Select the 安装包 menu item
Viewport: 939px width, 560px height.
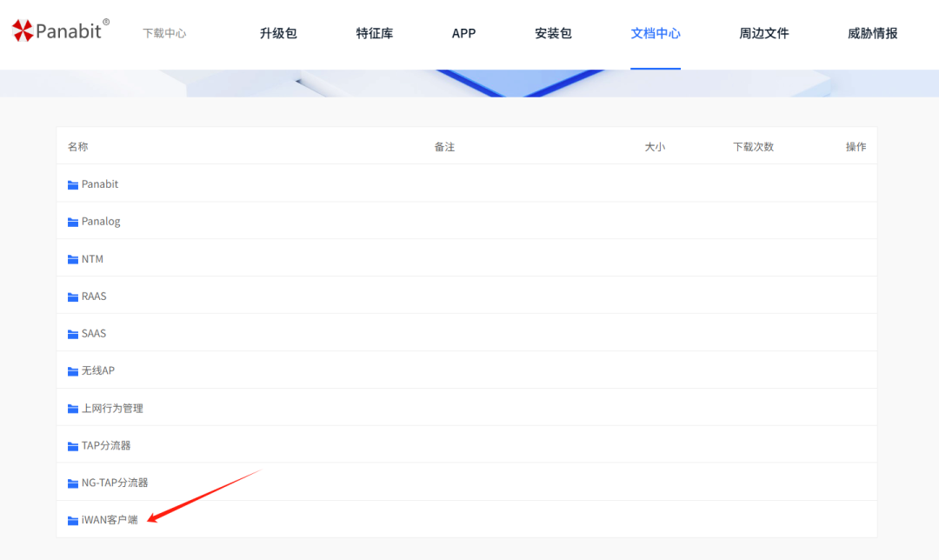(x=553, y=33)
